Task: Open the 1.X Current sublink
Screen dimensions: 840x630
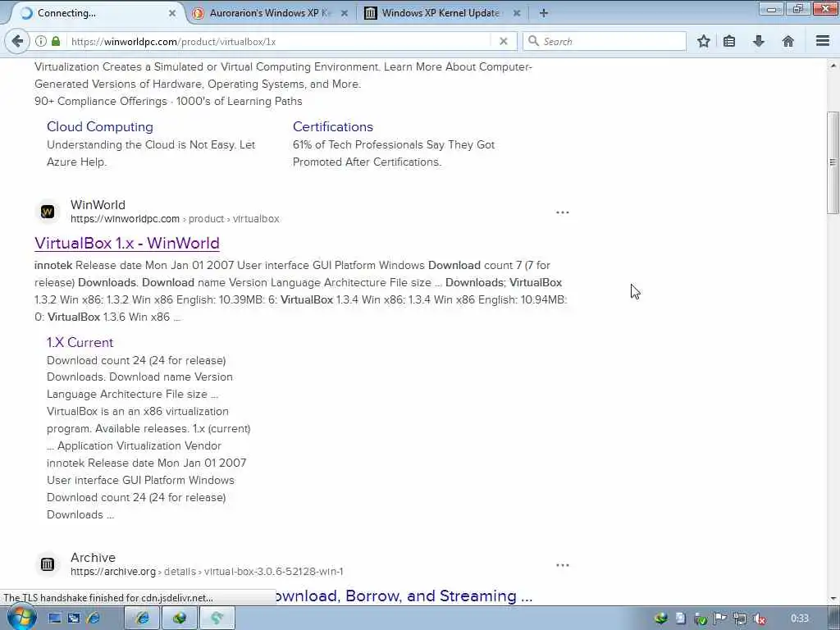Action: click(x=80, y=342)
